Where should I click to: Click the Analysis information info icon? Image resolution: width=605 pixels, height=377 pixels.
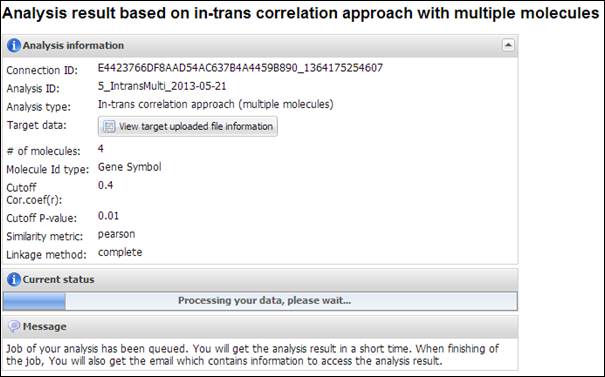pyautogui.click(x=14, y=46)
